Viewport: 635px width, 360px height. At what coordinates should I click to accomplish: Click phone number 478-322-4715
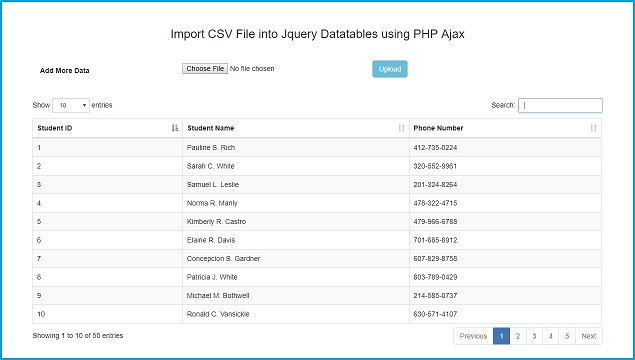(435, 203)
